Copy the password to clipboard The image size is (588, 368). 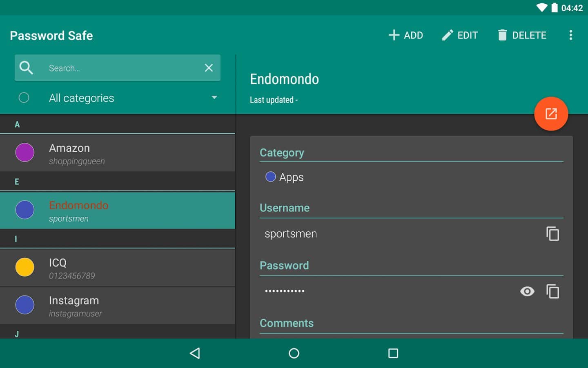552,292
